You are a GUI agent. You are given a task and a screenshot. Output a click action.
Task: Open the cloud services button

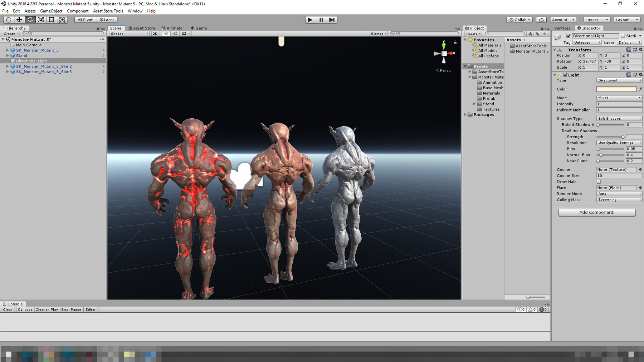coord(541,20)
